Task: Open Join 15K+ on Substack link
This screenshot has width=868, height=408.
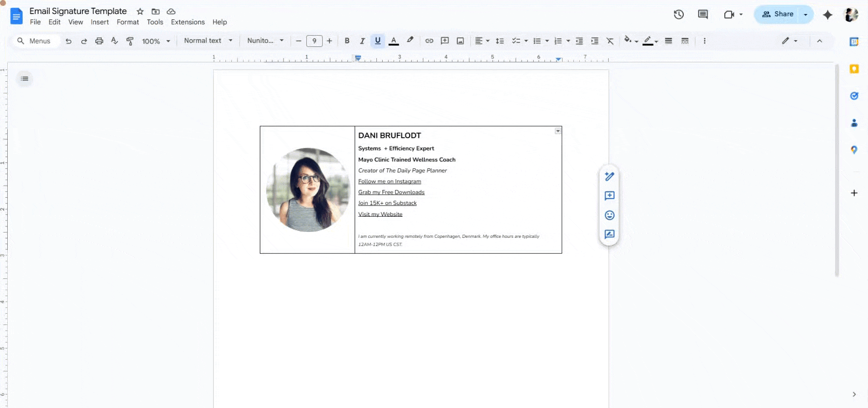Action: pos(387,203)
